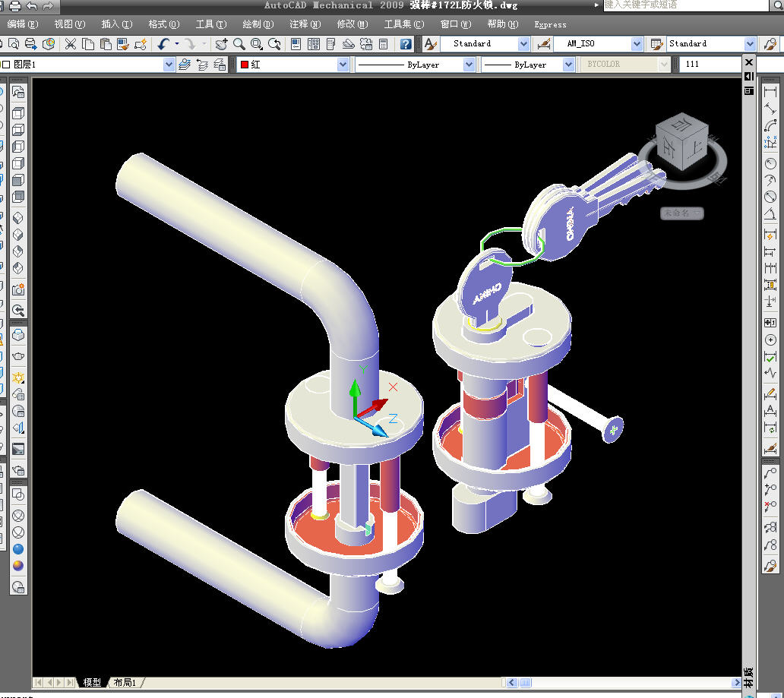Click the keyword search input field
784x698 pixels.
pyautogui.click(x=686, y=5)
